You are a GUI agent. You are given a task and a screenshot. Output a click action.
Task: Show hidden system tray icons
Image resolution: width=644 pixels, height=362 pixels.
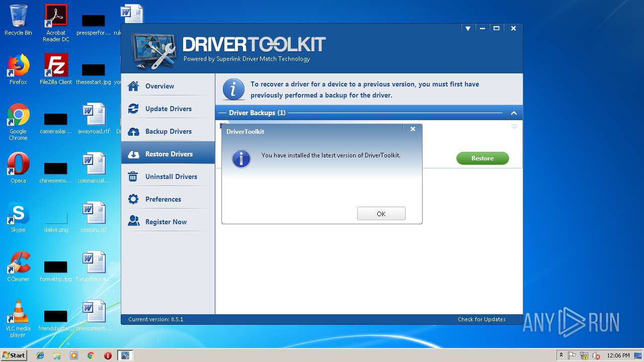pos(561,355)
